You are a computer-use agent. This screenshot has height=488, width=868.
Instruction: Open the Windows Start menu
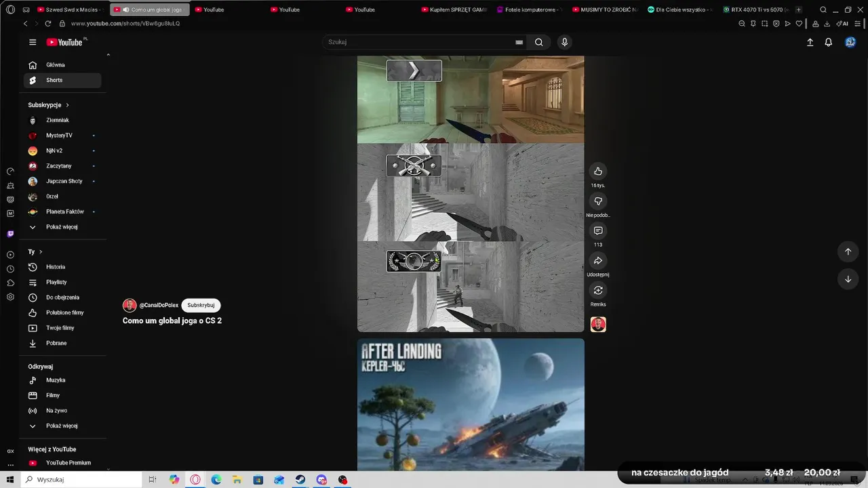tap(9, 479)
